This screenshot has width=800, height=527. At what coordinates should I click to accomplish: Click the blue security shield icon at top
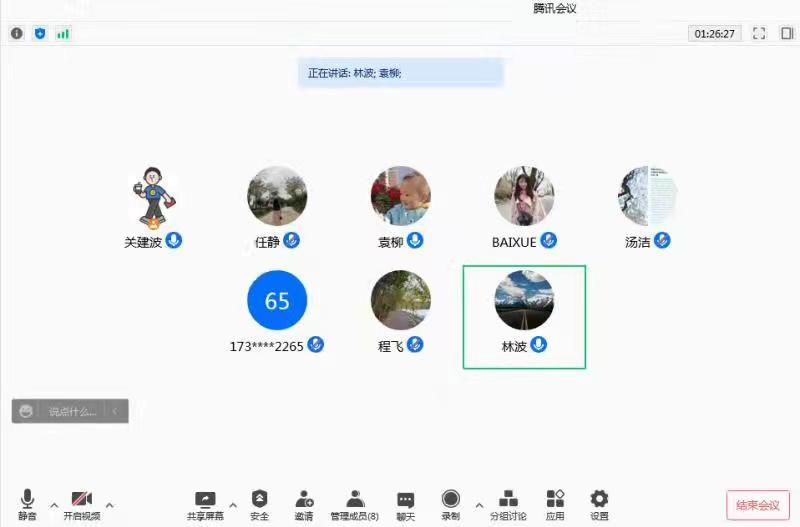[x=40, y=33]
